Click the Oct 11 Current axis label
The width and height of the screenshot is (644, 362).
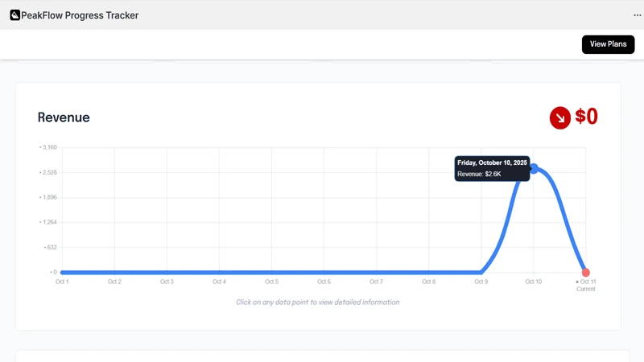(586, 286)
